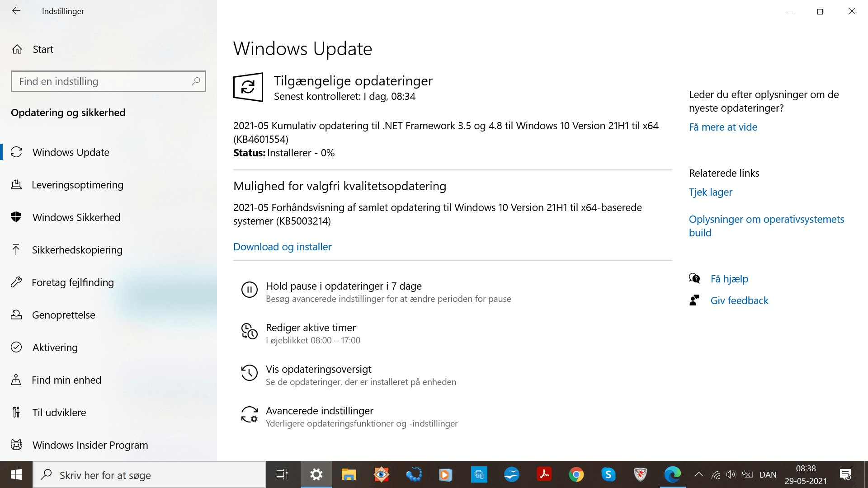Viewport: 868px width, 488px height.
Task: Focus the Find en indstilling search field
Action: pyautogui.click(x=102, y=81)
